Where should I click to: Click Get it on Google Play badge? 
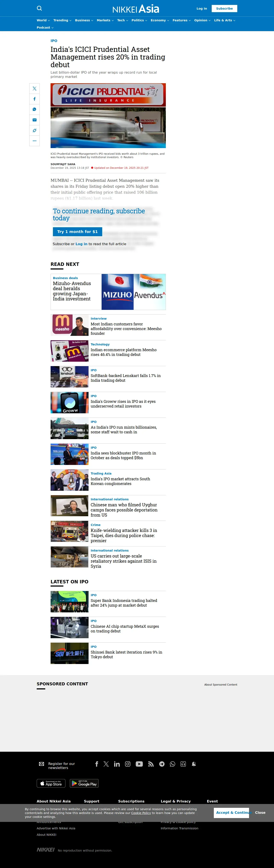(x=84, y=783)
